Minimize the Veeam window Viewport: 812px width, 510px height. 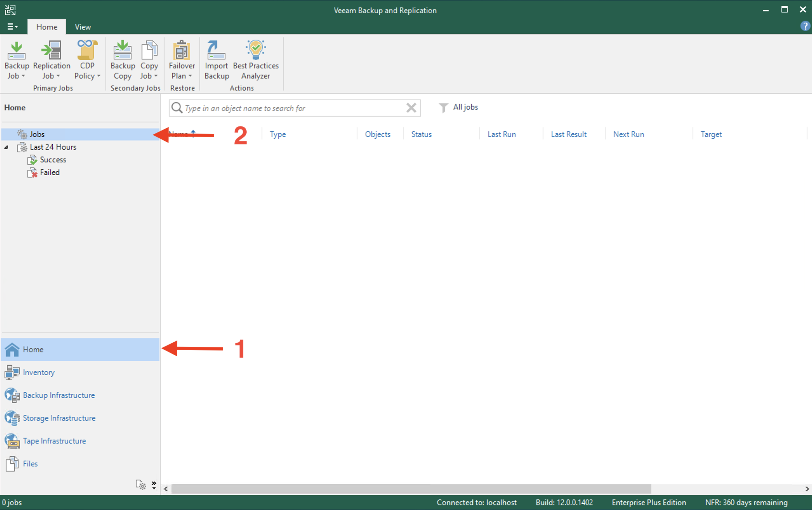765,10
